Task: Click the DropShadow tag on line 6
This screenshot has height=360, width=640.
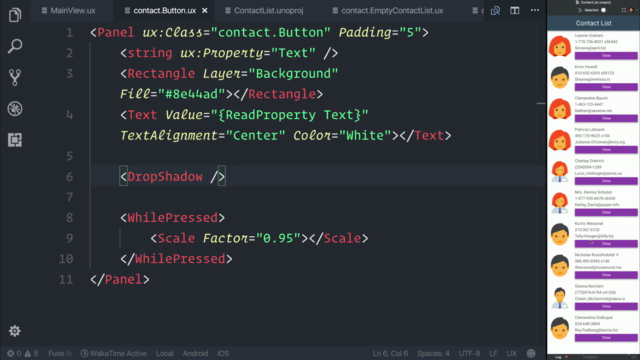Action: pyautogui.click(x=172, y=176)
